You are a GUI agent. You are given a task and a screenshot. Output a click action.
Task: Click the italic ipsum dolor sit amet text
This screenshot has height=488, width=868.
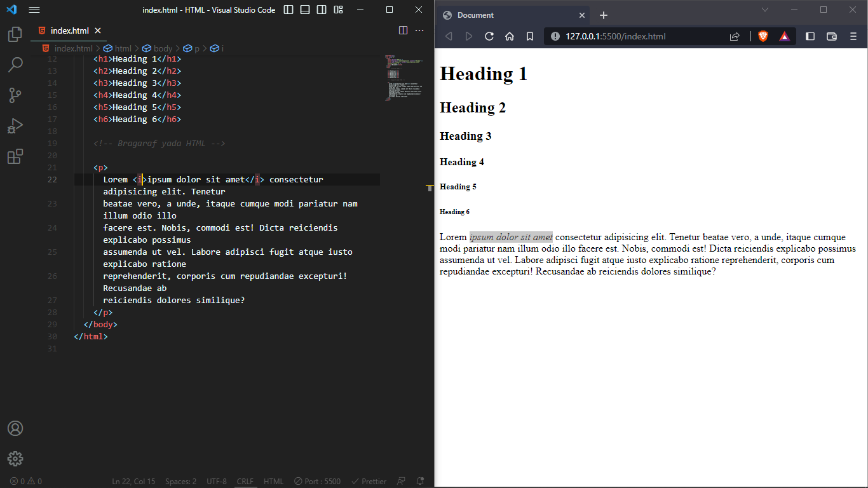pyautogui.click(x=511, y=237)
